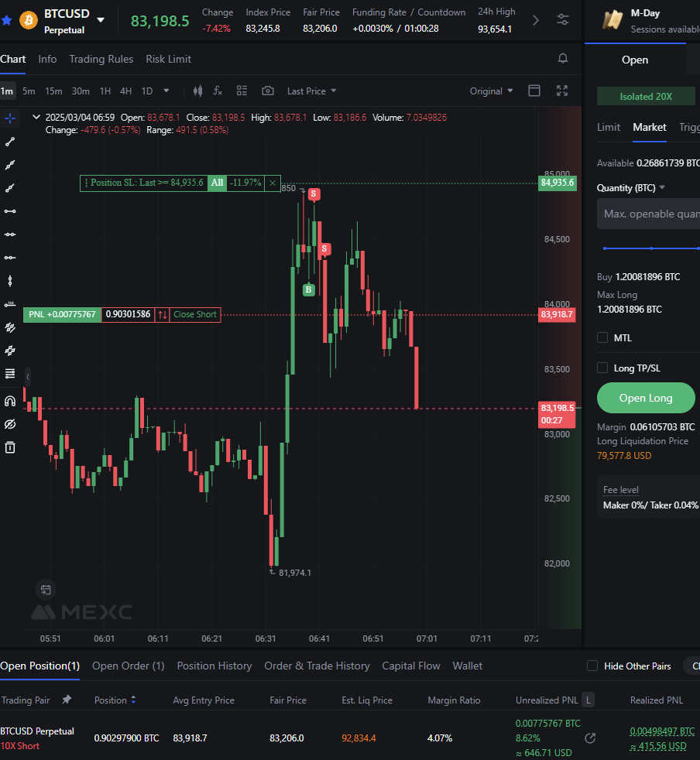Open price alerts via the bell icon

tap(563, 59)
